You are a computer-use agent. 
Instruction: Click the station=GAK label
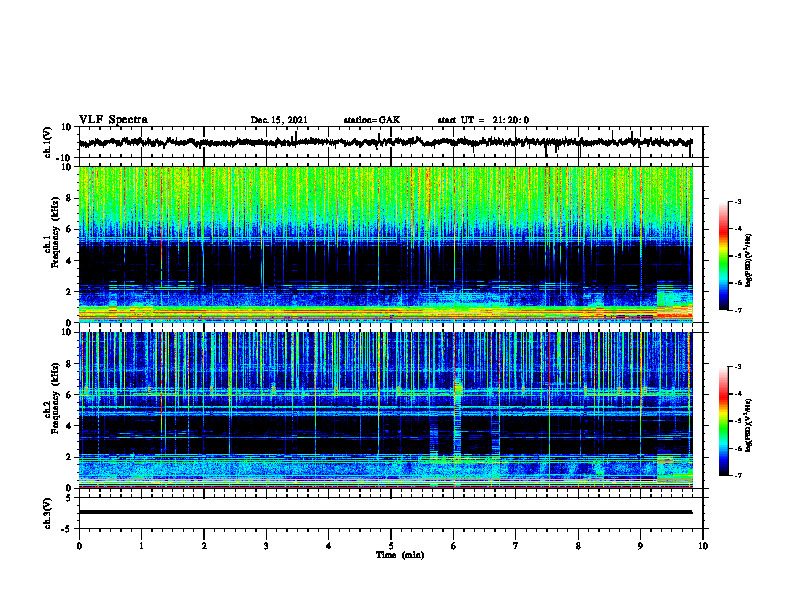tap(372, 120)
